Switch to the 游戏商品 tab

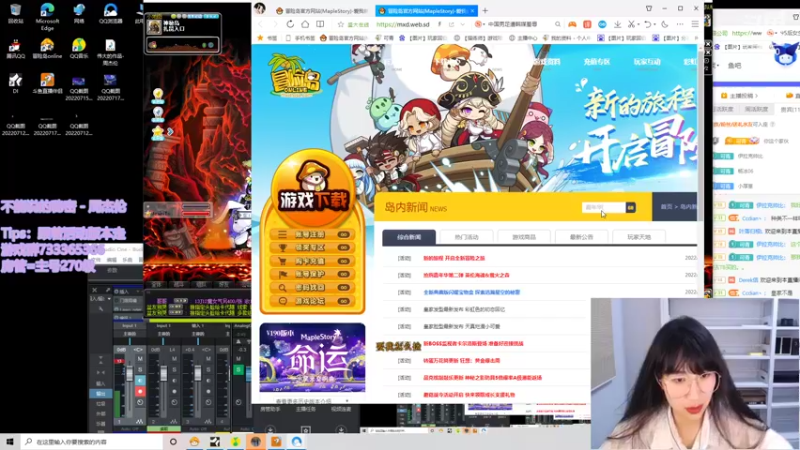(x=524, y=237)
